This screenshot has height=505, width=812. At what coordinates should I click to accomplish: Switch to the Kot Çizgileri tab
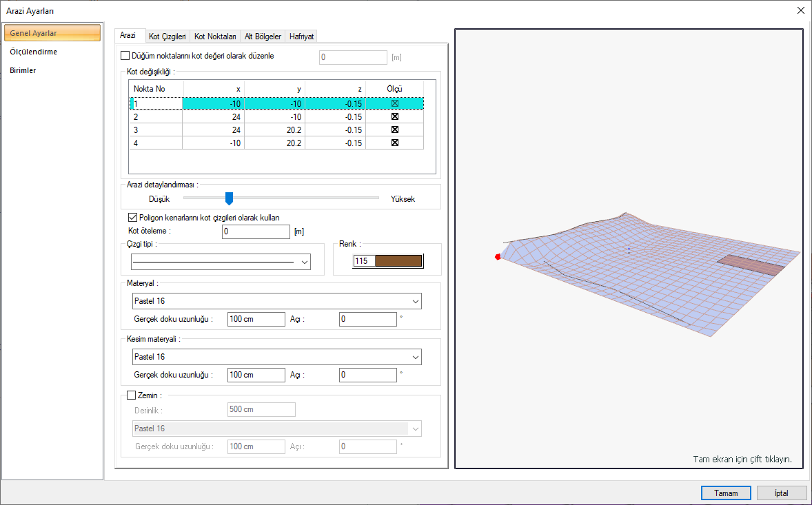point(168,37)
